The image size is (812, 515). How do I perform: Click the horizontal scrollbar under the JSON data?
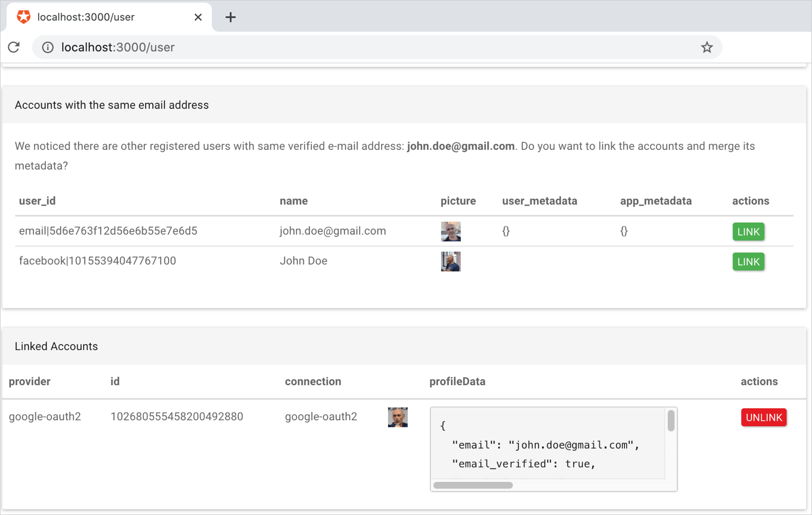(x=472, y=485)
